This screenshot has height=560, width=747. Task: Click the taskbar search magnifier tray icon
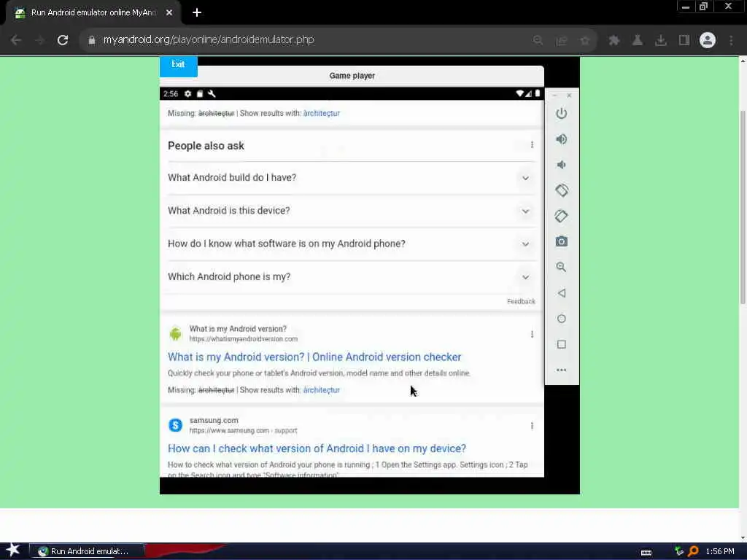693,551
